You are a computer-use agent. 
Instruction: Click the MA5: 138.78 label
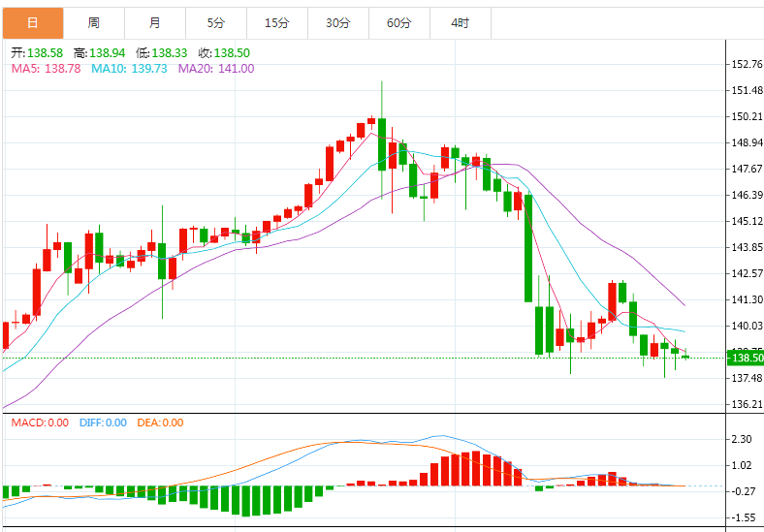[x=46, y=69]
